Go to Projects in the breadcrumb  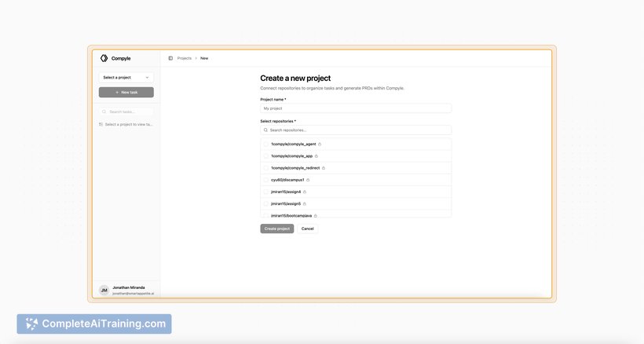tap(185, 58)
